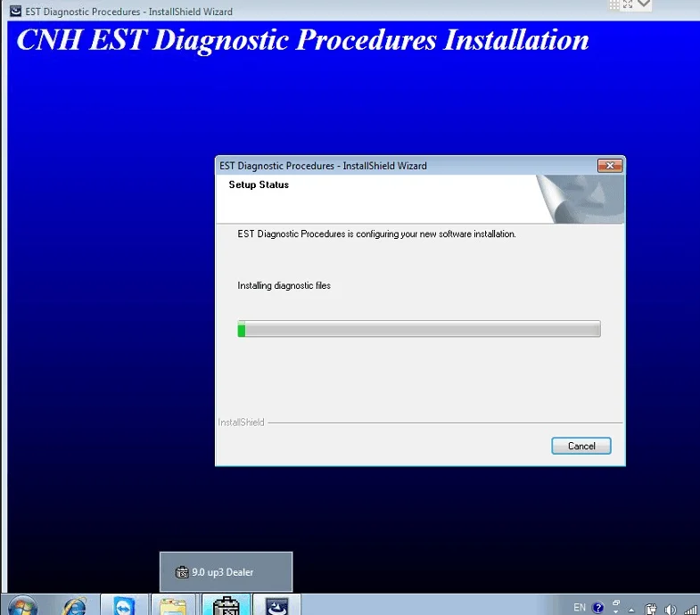Viewport: 700px width, 615px height.
Task: Open TeamViewer from the taskbar
Action: coord(124,606)
